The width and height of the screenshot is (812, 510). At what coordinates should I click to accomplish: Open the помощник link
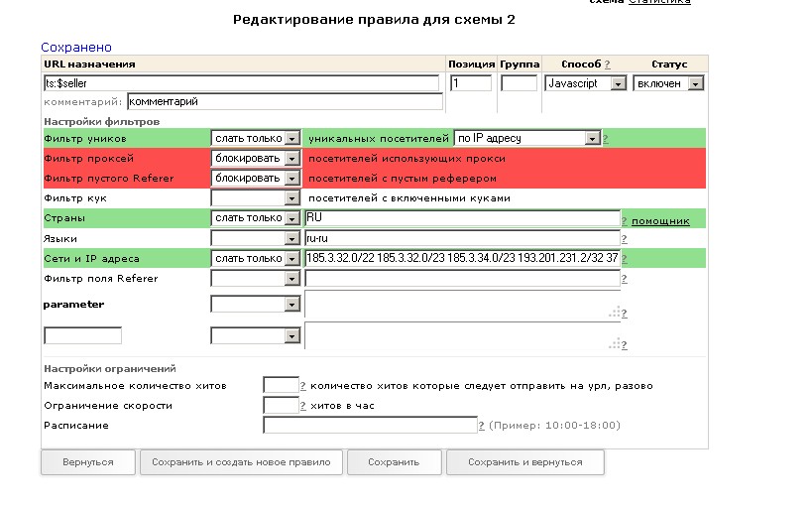pyautogui.click(x=660, y=221)
